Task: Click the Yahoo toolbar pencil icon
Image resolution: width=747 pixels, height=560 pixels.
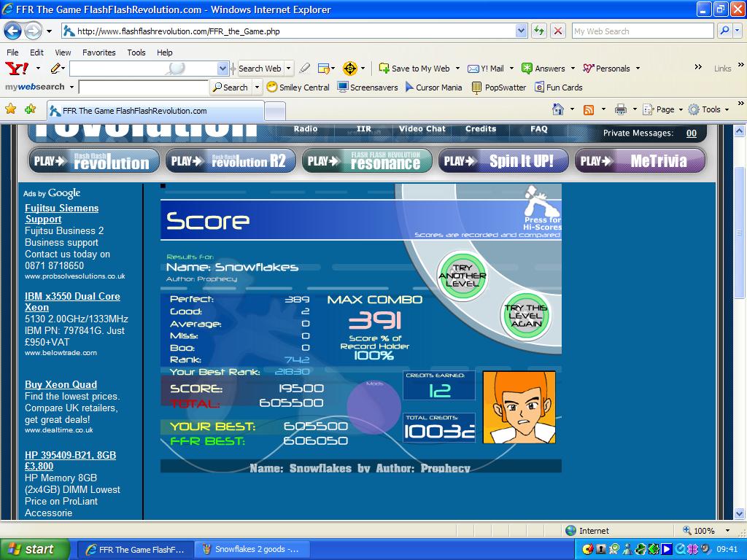Action: coord(55,69)
